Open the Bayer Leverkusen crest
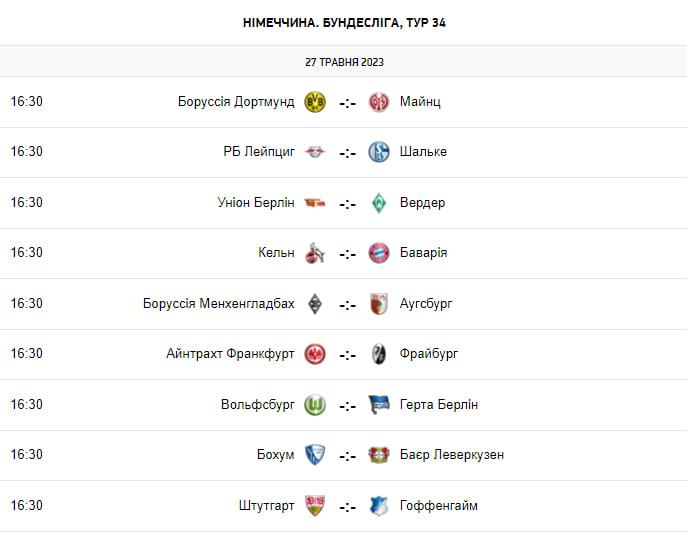Image resolution: width=687 pixels, height=533 pixels. coord(379,455)
